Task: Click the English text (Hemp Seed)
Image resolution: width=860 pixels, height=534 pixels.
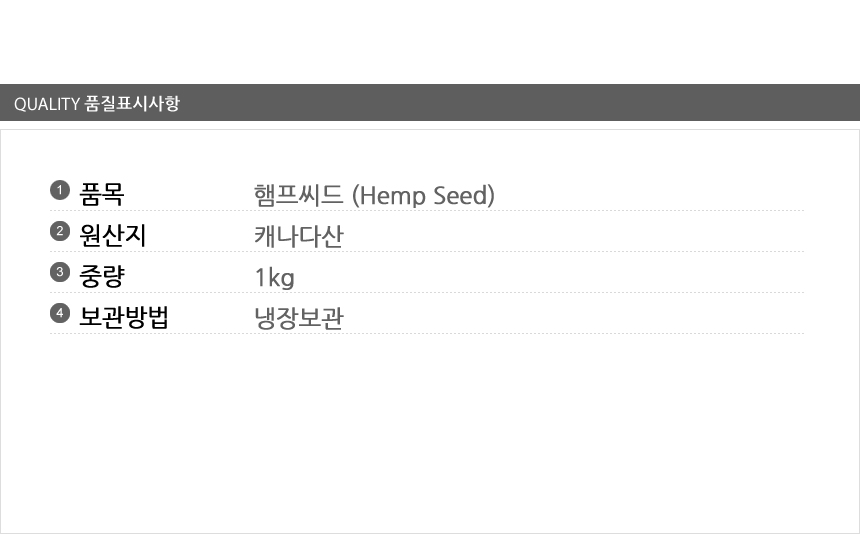Action: pos(424,195)
